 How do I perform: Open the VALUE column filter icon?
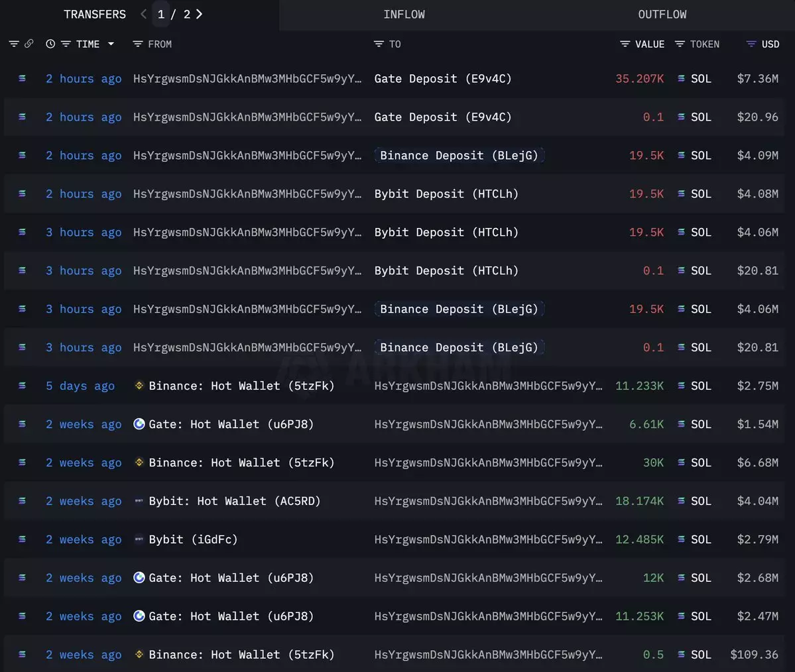pos(625,44)
